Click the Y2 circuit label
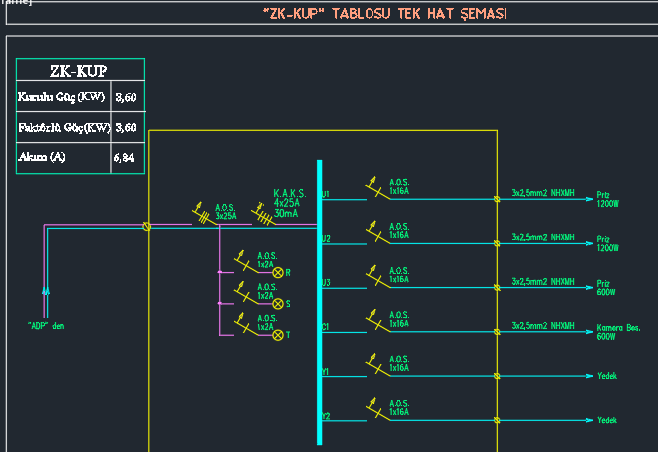 pos(326,416)
